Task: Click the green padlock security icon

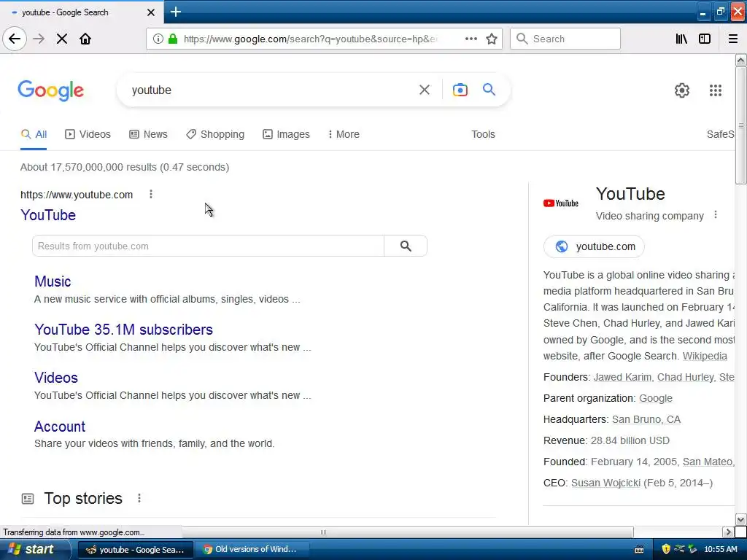Action: [x=173, y=39]
